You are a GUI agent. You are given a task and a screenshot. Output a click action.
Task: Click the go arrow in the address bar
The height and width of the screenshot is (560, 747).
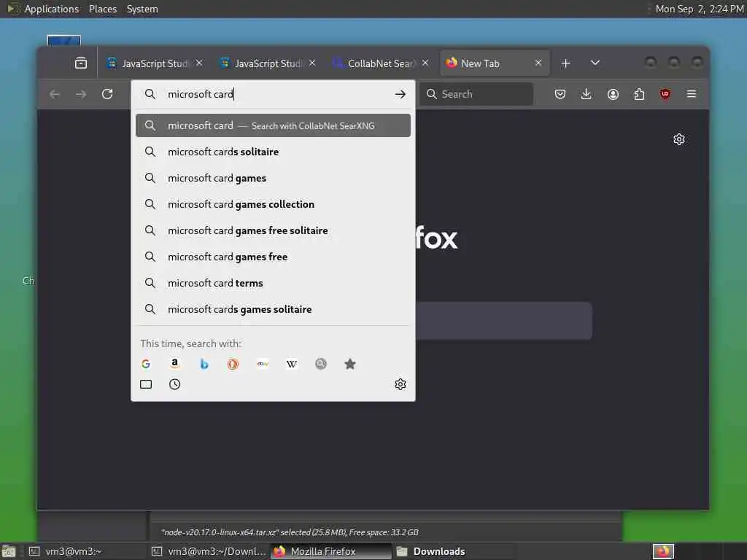[400, 94]
